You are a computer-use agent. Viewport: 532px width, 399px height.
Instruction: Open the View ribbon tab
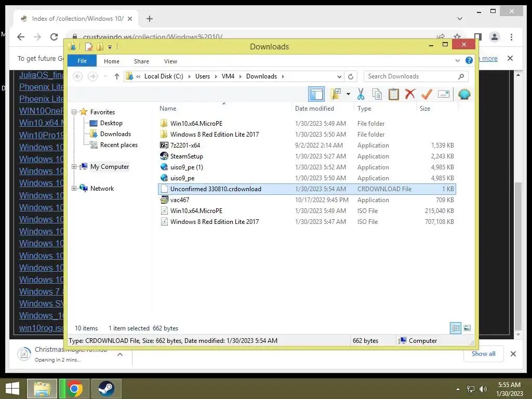pyautogui.click(x=170, y=61)
